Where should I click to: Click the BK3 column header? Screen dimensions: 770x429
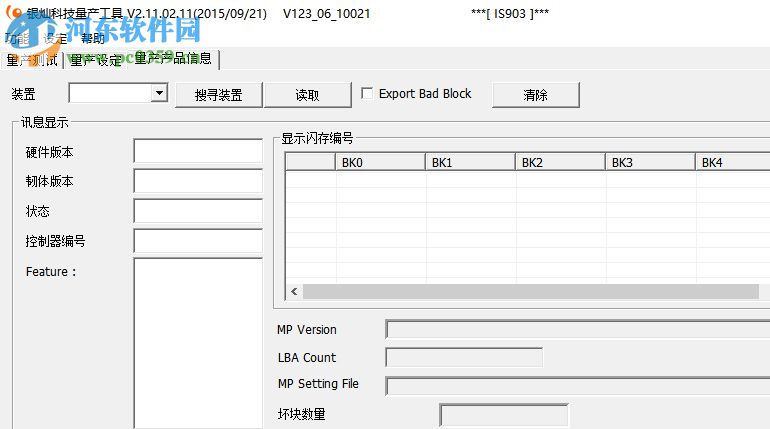pos(650,162)
